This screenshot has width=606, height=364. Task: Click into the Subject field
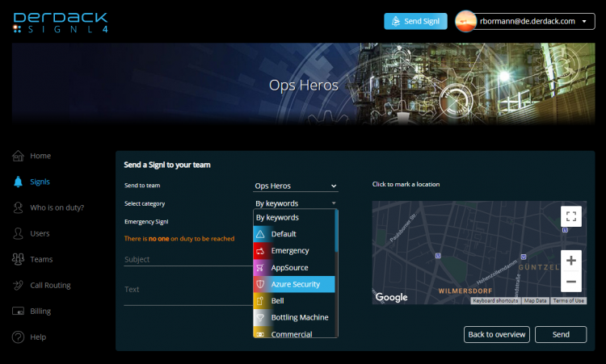(x=188, y=259)
